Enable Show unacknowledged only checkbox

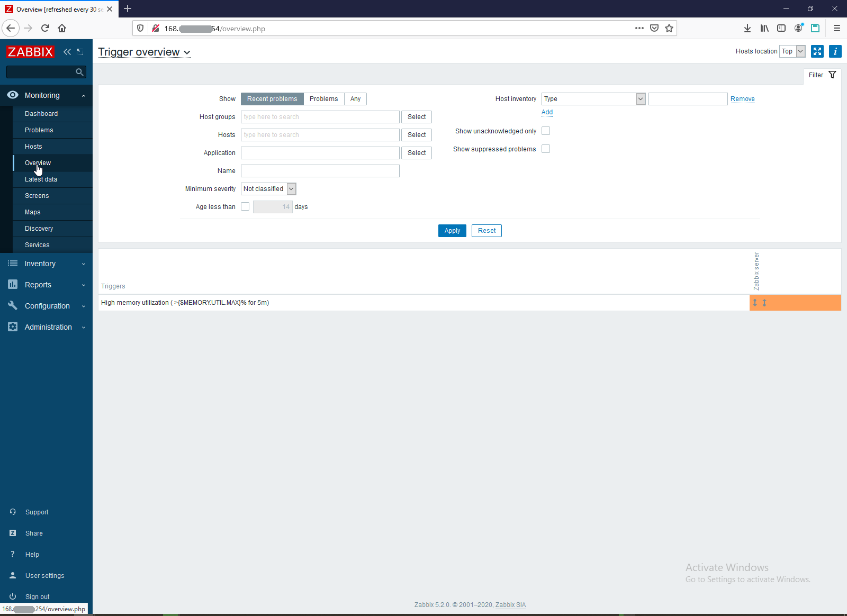(546, 131)
